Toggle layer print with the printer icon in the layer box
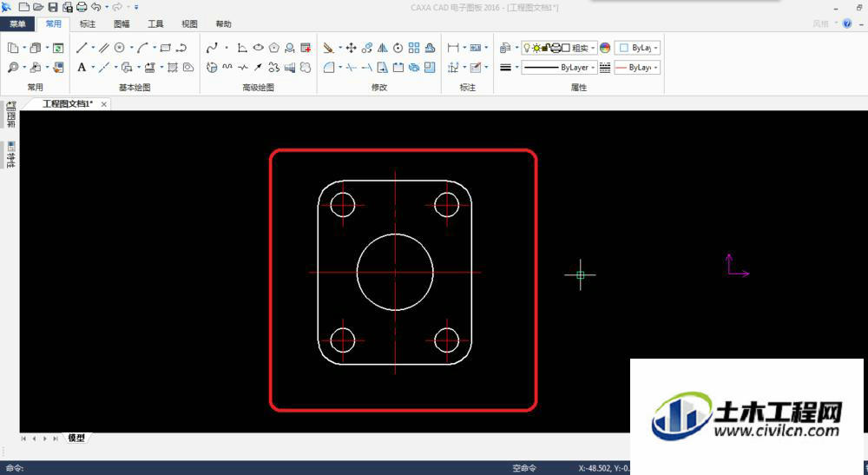868x475 pixels. (556, 48)
